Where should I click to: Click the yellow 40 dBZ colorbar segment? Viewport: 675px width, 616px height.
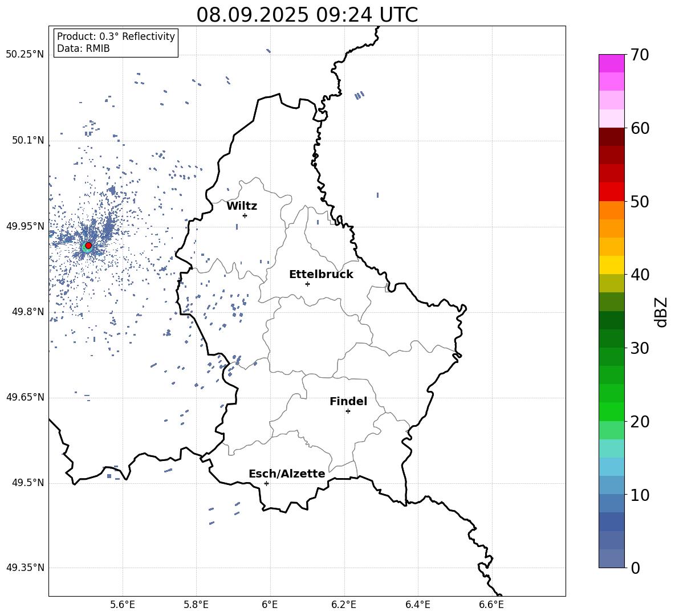click(611, 265)
